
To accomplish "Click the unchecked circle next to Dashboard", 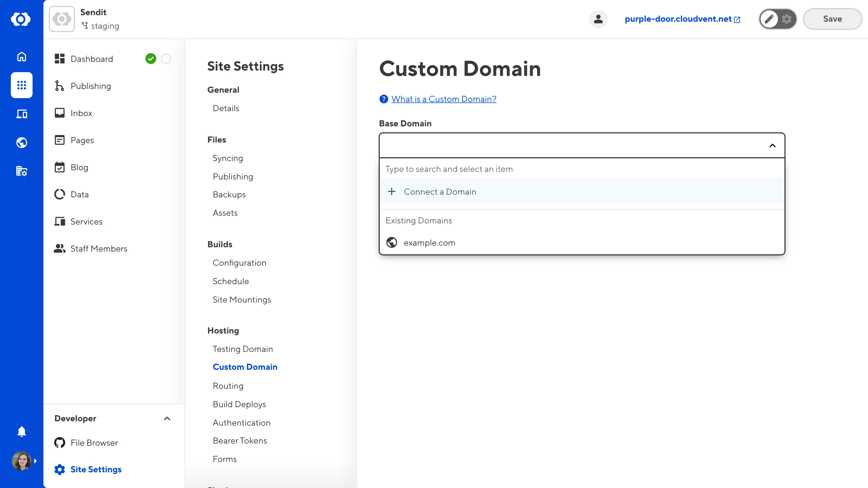I will (x=166, y=59).
